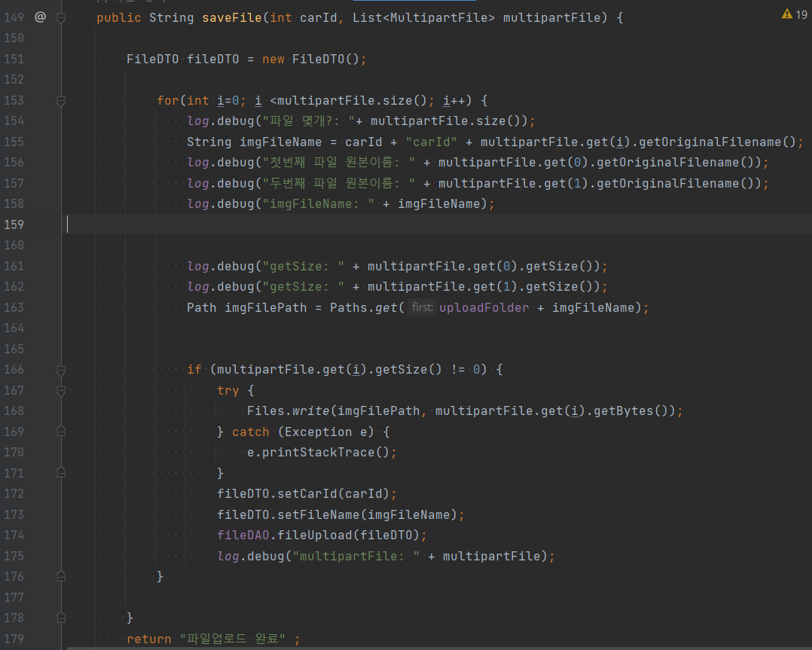Click the "파일 몇개?: " string on line 154
Viewport: 812px width, 650px height.
(x=309, y=121)
